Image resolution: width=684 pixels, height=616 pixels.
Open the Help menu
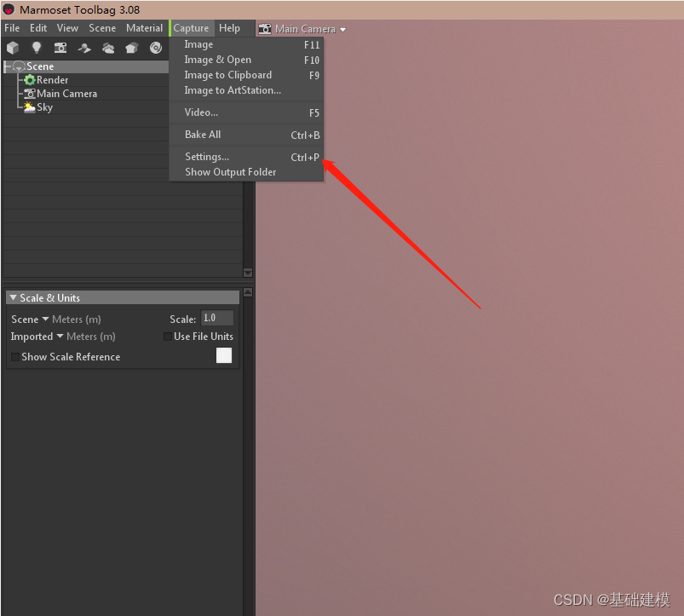229,28
